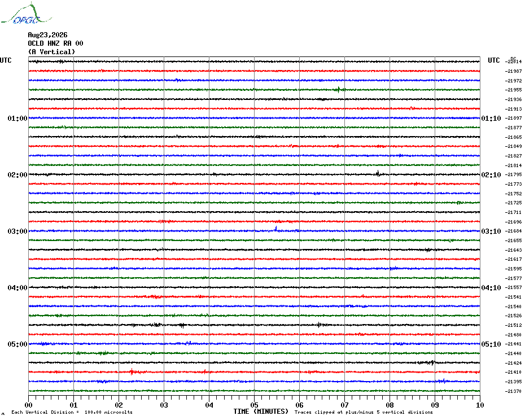Screen dimensions: 525x420
Task: Click the DC offset value -21617
Action: [x=513, y=259]
